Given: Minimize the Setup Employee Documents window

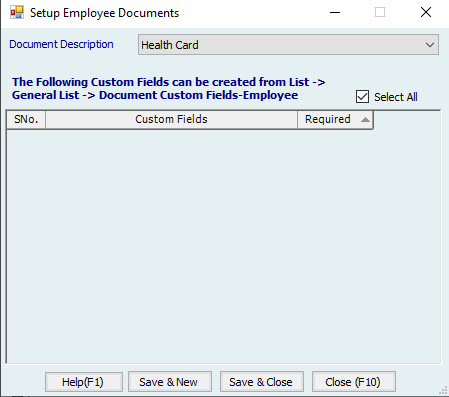Looking at the screenshot, I should pos(335,13).
